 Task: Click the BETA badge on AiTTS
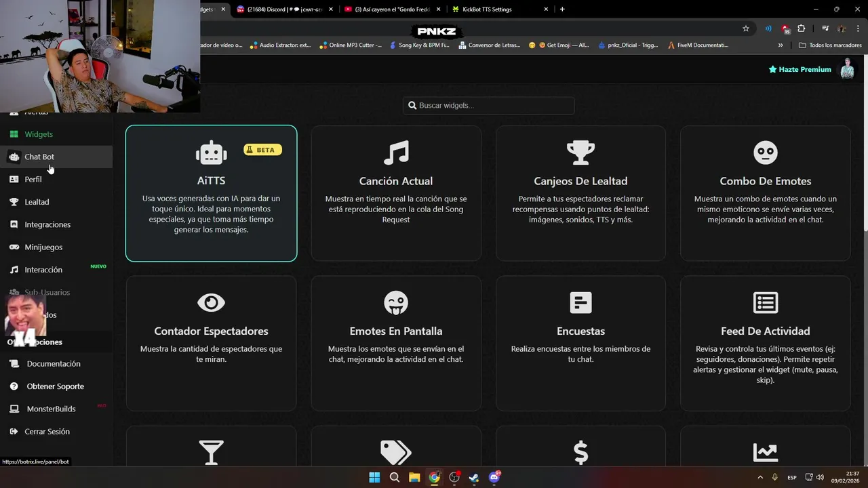click(x=262, y=150)
